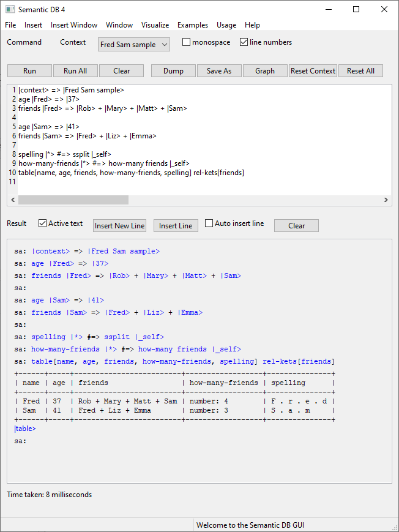This screenshot has height=532, width=399.
Task: Click the '|context>' active text in results
Action: [51, 252]
